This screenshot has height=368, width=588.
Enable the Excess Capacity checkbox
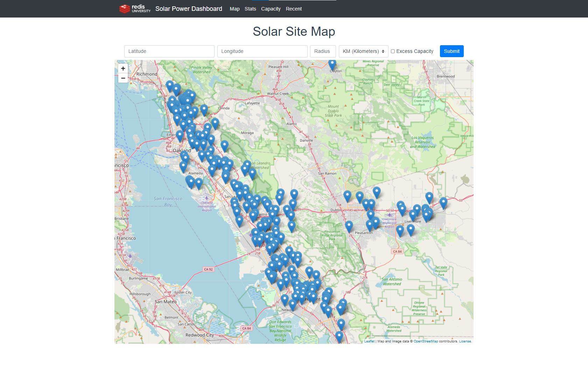click(393, 51)
